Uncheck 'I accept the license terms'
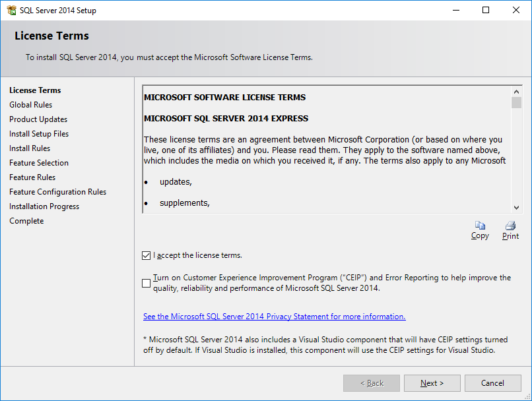The height and width of the screenshot is (401, 532). coord(146,255)
